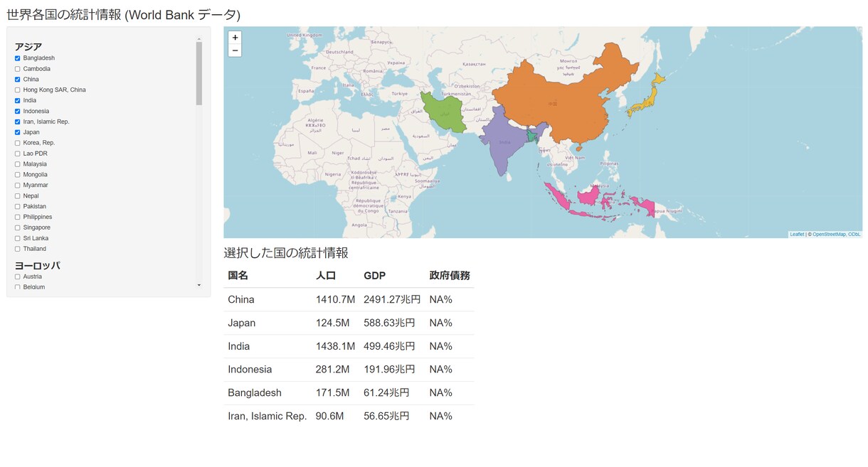This screenshot has height=467, width=868.
Task: Click India's population value 1438.1M
Action: (x=335, y=347)
